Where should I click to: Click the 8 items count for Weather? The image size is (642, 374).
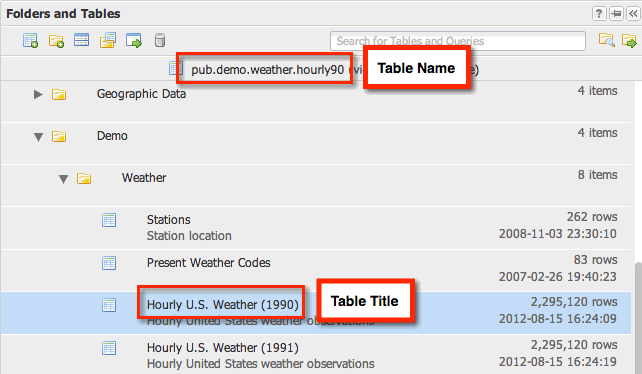coord(597,175)
